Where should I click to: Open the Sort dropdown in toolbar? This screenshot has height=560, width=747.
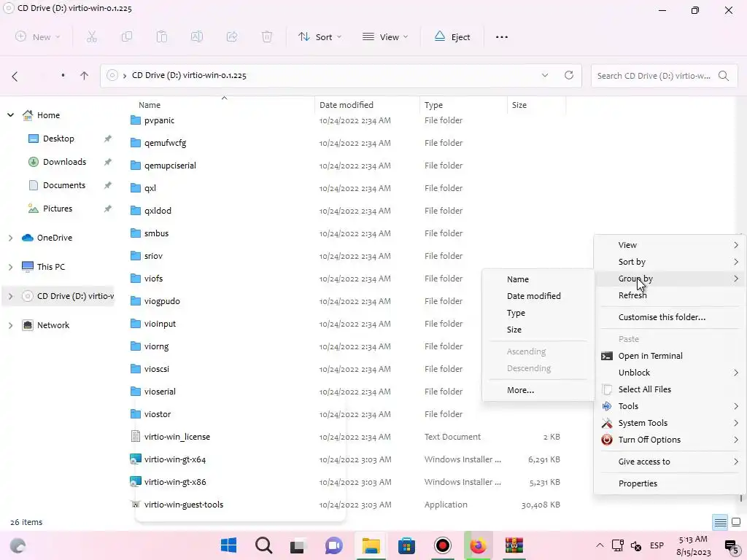click(x=320, y=36)
